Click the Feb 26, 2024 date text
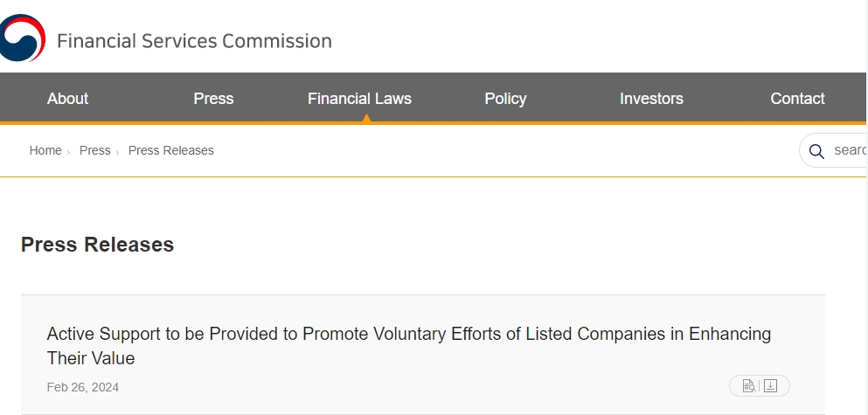Screen dimensions: 868x415 pyautogui.click(x=83, y=387)
